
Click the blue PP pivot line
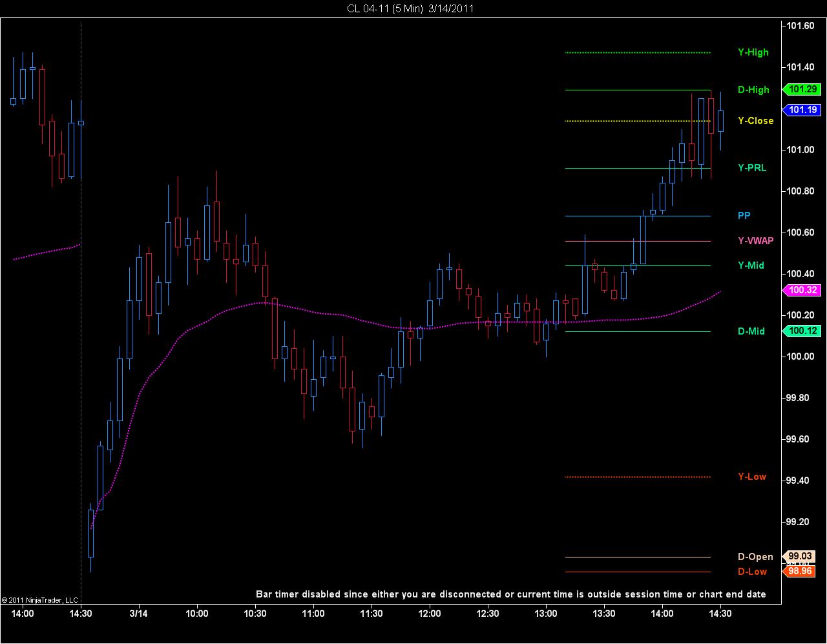[638, 216]
